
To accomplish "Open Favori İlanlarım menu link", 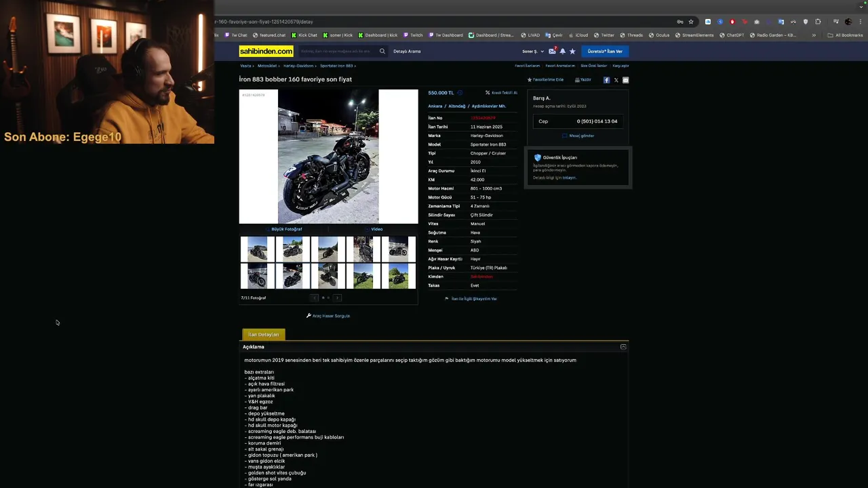I will [528, 66].
